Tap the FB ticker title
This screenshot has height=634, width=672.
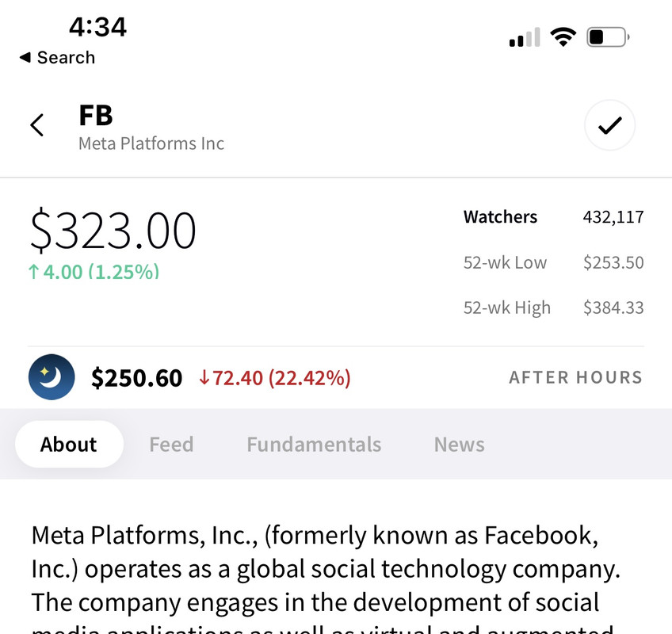[x=96, y=116]
